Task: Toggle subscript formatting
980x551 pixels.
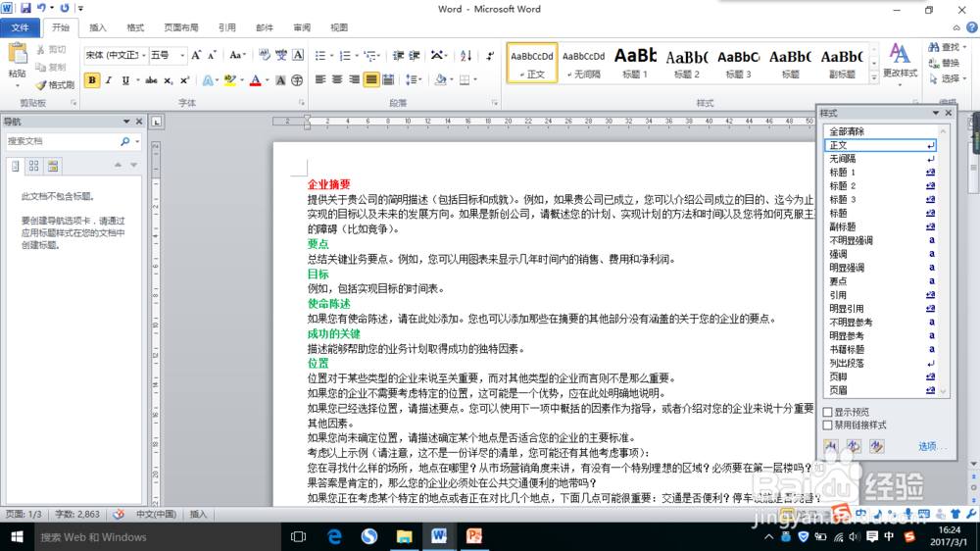Action: pos(168,80)
